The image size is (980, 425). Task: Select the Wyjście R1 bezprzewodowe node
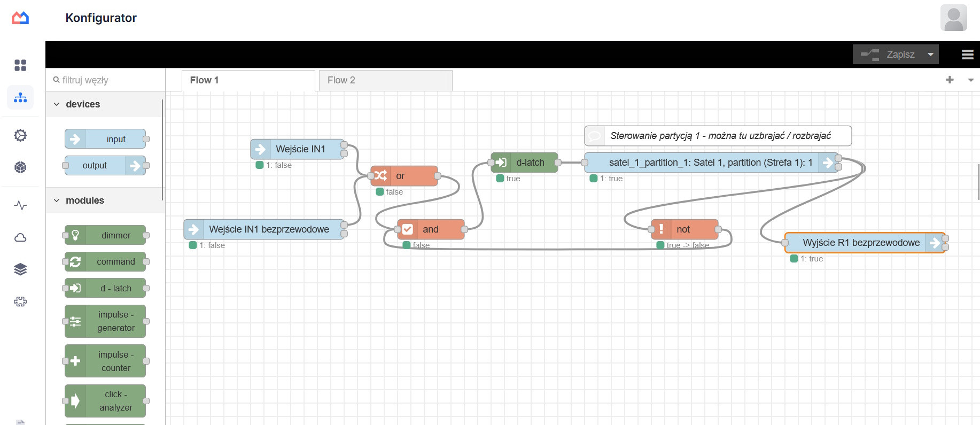pyautogui.click(x=865, y=243)
